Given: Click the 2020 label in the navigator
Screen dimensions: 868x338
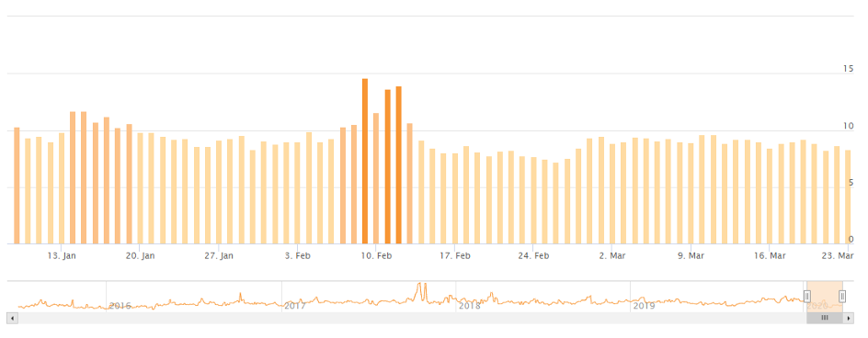Looking at the screenshot, I should tap(817, 305).
